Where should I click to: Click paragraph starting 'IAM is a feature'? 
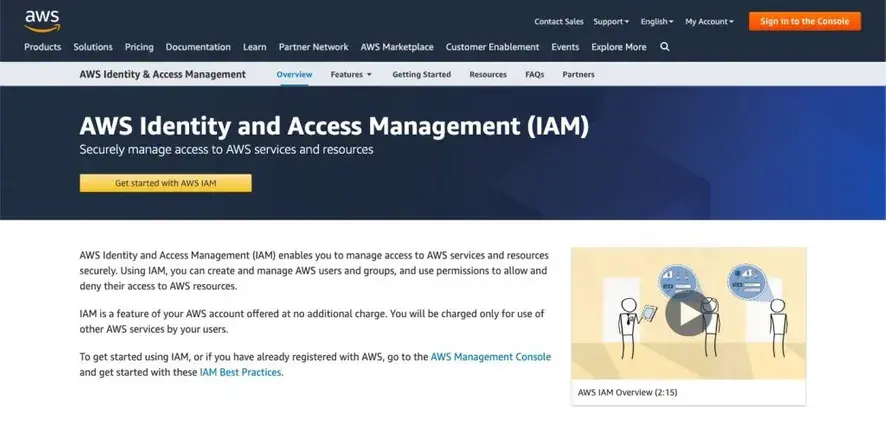pyautogui.click(x=312, y=321)
